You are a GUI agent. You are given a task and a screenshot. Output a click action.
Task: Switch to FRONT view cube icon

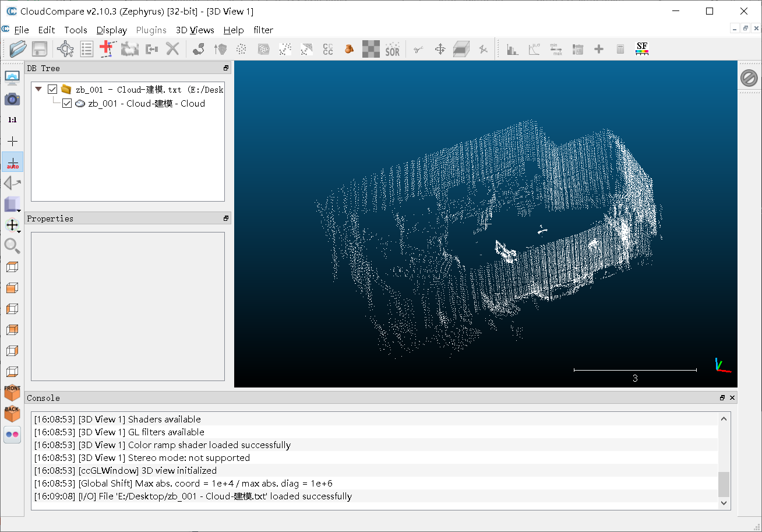coord(12,392)
